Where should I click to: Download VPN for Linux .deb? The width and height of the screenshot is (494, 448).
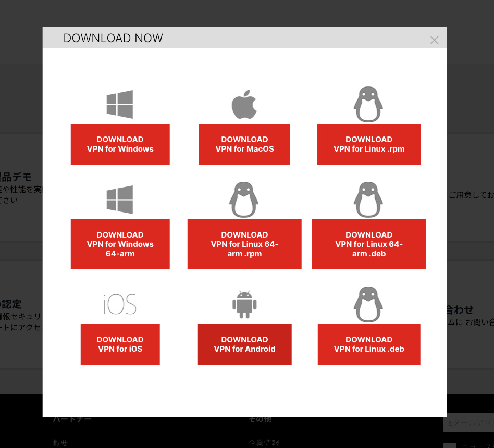point(369,344)
